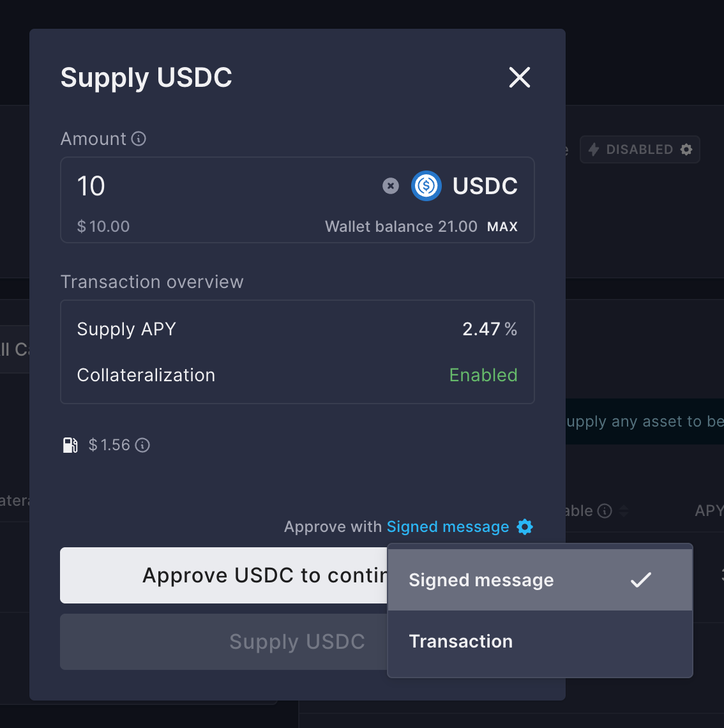
Task: Open the gear on the DISABLED badge
Action: pyautogui.click(x=686, y=149)
